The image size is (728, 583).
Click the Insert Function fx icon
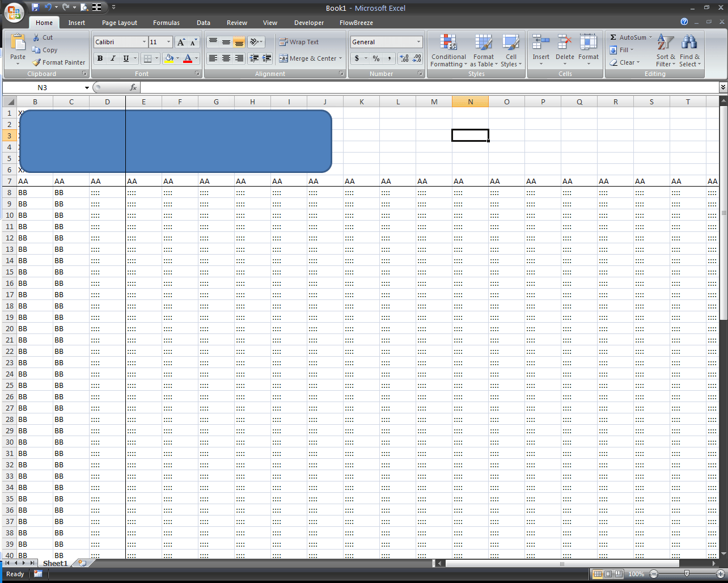pyautogui.click(x=133, y=87)
